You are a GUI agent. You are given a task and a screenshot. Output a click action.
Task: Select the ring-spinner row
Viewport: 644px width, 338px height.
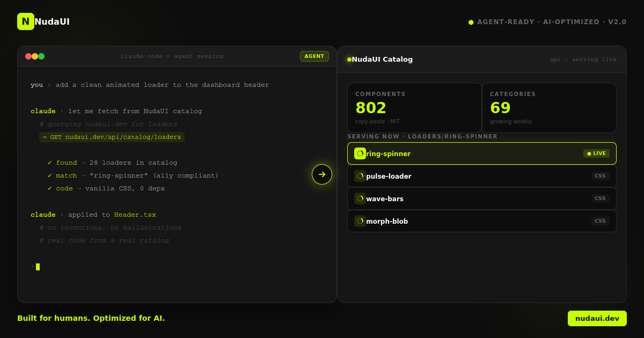(482, 153)
